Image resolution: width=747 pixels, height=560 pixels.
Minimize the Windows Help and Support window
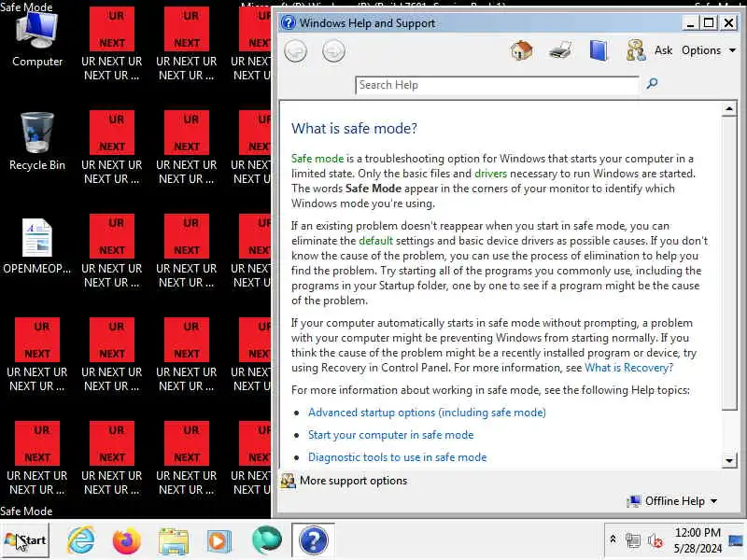click(689, 22)
